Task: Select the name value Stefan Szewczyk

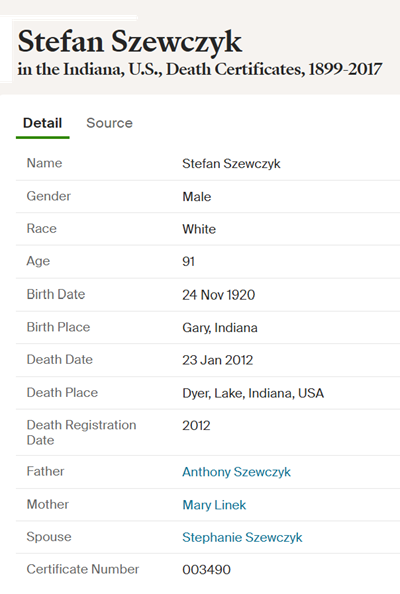Action: (x=231, y=164)
